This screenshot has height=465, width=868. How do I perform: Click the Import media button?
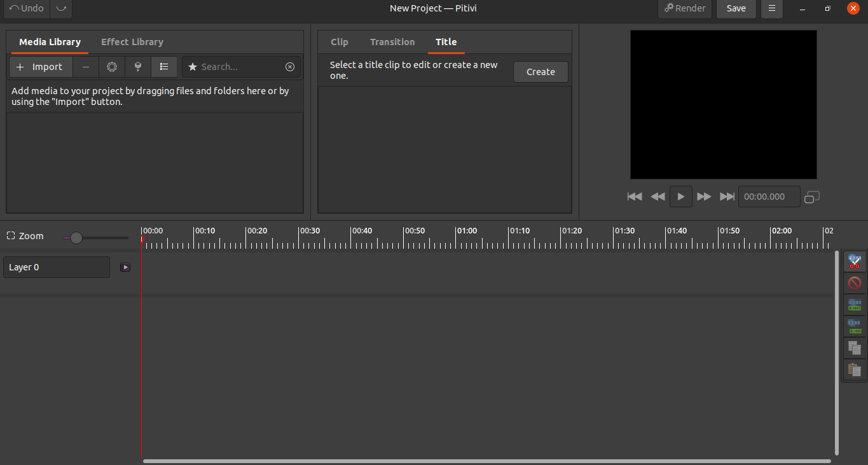(x=40, y=67)
